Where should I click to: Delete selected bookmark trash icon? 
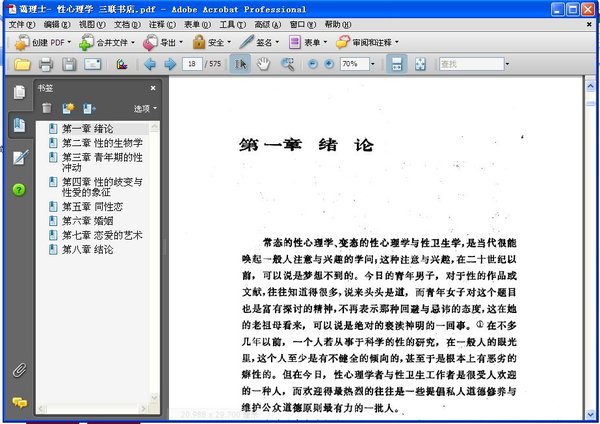coord(46,107)
